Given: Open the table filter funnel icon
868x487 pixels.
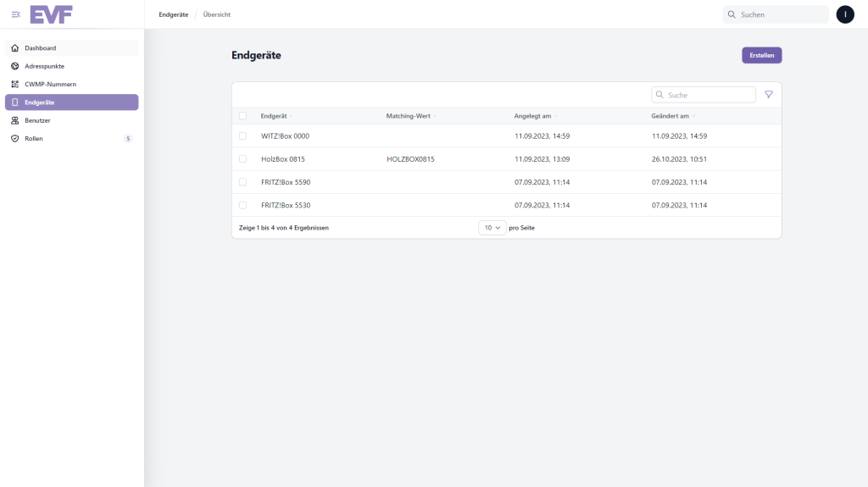Looking at the screenshot, I should 769,95.
